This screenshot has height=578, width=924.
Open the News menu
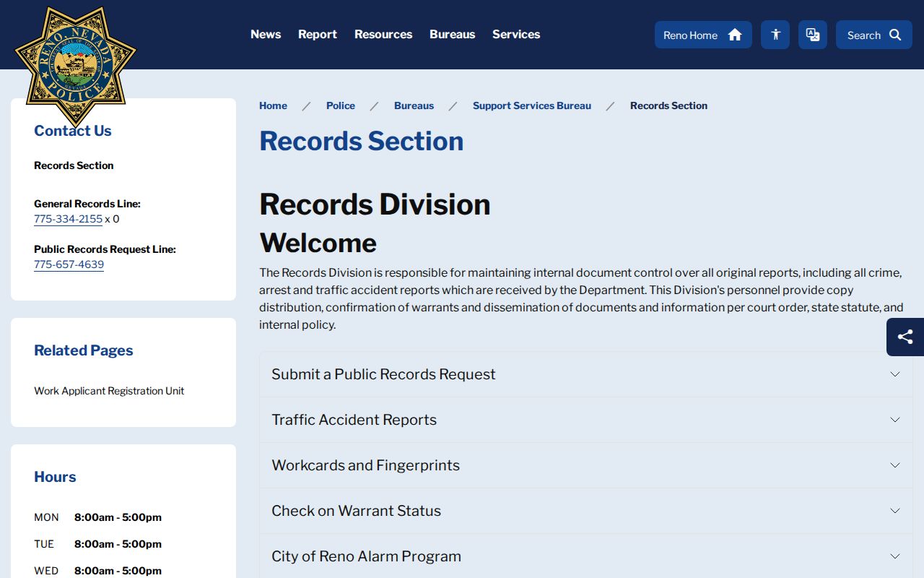[266, 34]
